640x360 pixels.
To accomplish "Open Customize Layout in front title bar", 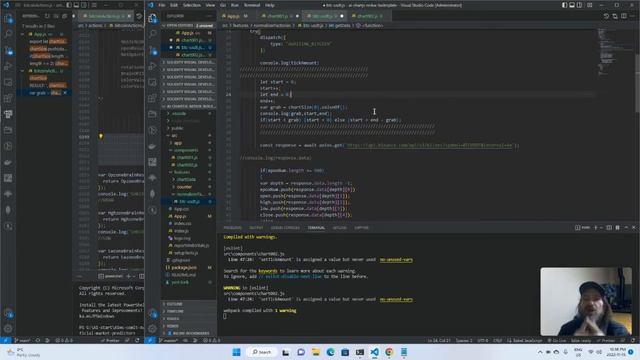I will tap(590, 5).
